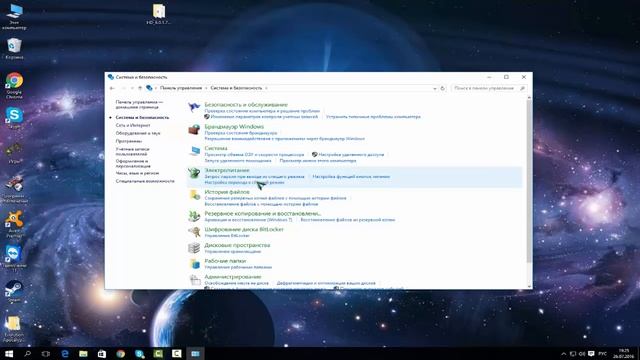Open the Avast desktop shortcut
The width and height of the screenshot is (640, 360).
point(14,224)
